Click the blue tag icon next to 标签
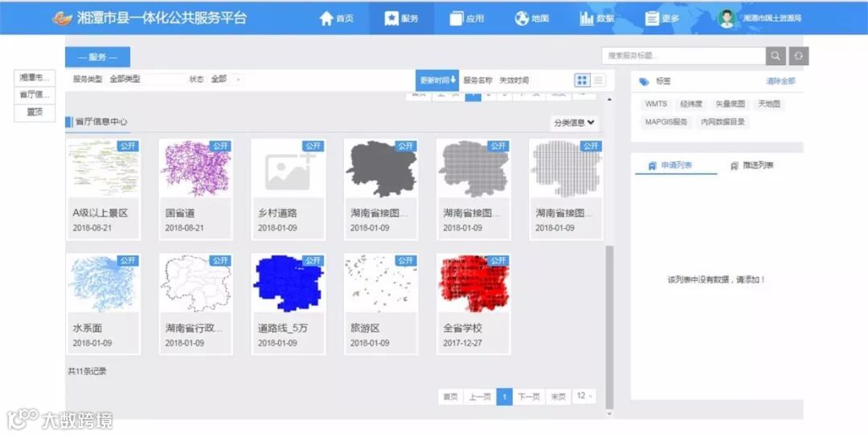Screen dimensions: 868x436 [x=644, y=82]
